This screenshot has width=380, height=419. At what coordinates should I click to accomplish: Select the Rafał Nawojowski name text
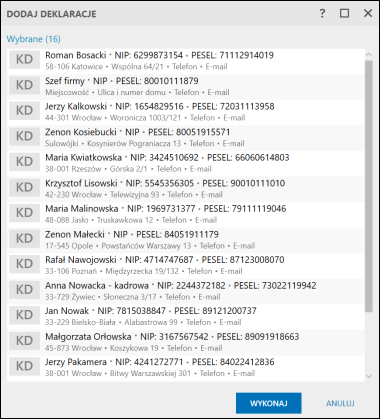coord(81,260)
